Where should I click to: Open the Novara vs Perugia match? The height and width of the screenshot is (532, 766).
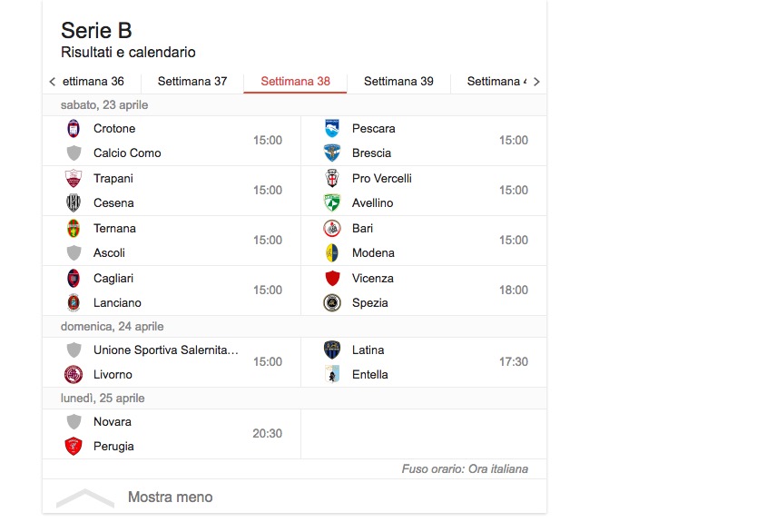(172, 434)
